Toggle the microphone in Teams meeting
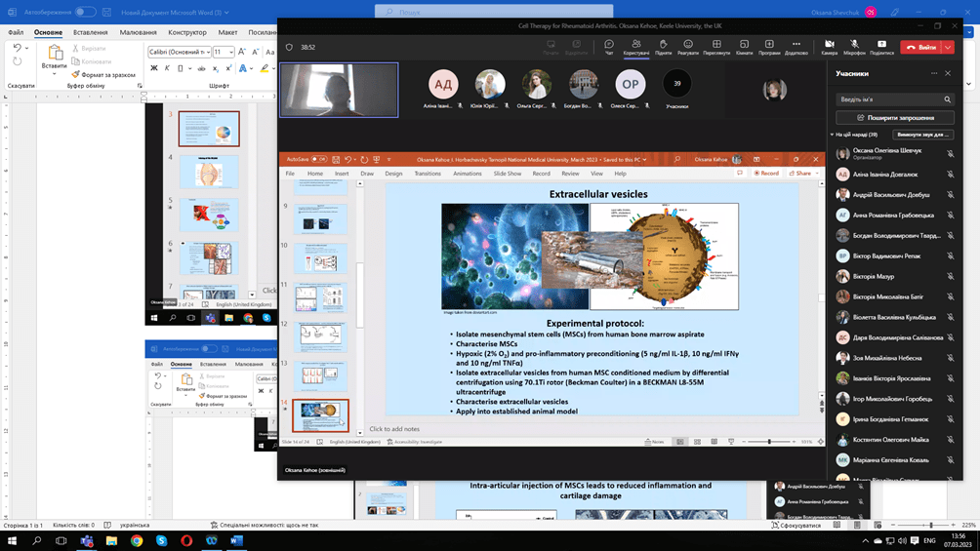The width and height of the screenshot is (980, 551). [854, 46]
